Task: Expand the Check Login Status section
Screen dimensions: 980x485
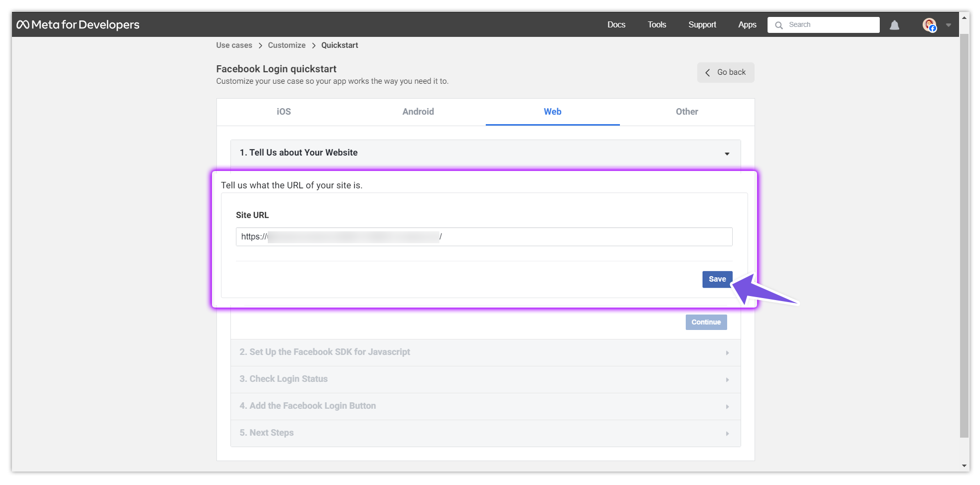Action: (x=727, y=379)
